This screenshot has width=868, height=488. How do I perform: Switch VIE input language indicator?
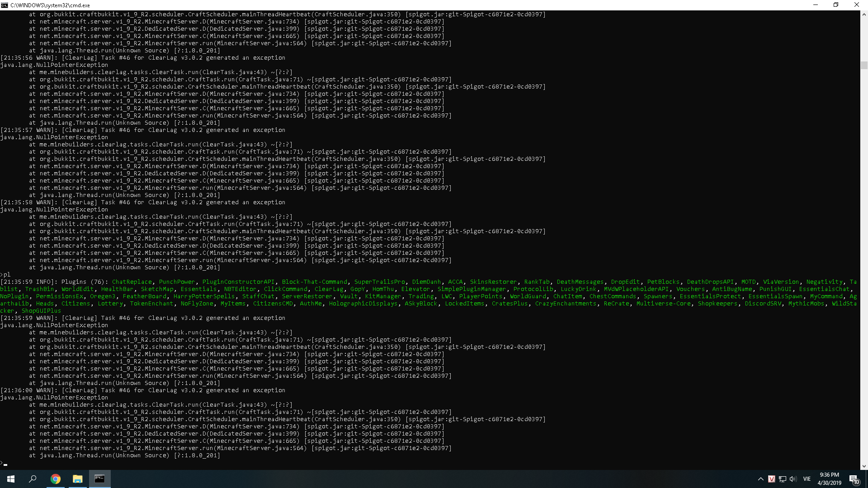[807, 479]
